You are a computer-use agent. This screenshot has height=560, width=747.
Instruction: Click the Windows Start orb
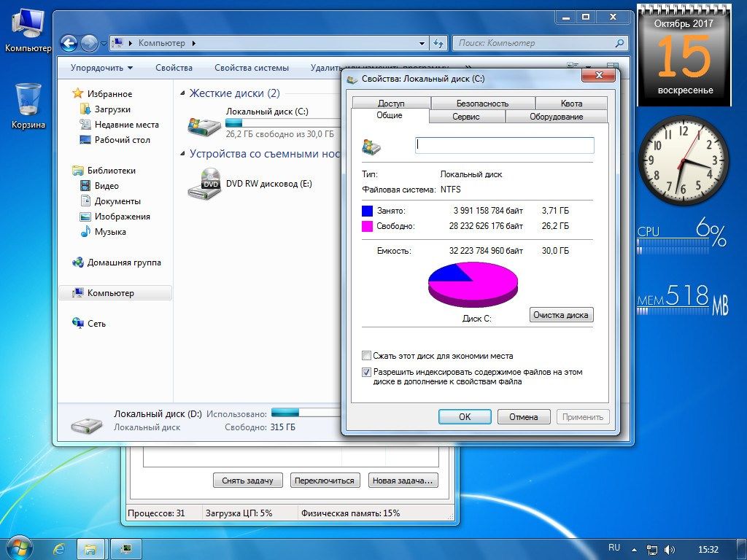click(18, 548)
